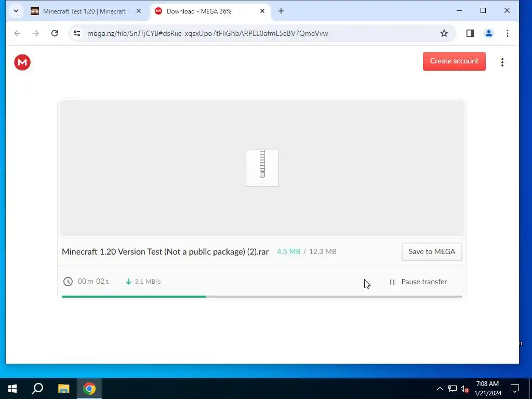Click the '4.5 MB' downloaded size text
This screenshot has height=399, width=532.
(288, 252)
